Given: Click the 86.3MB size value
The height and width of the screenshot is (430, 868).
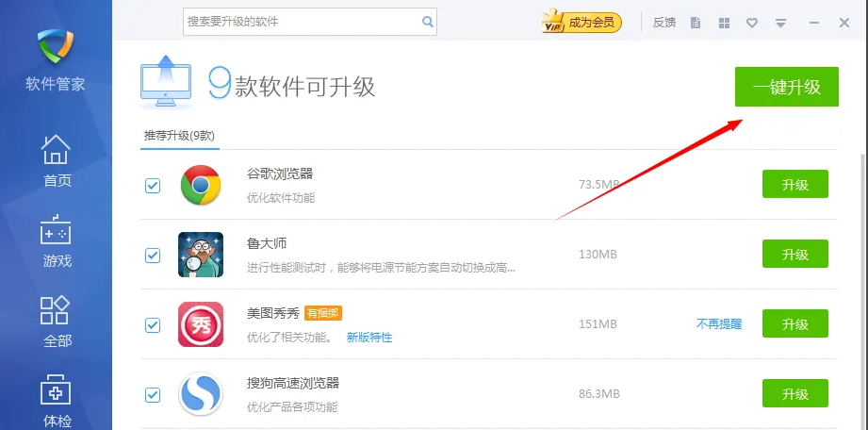Looking at the screenshot, I should (599, 394).
